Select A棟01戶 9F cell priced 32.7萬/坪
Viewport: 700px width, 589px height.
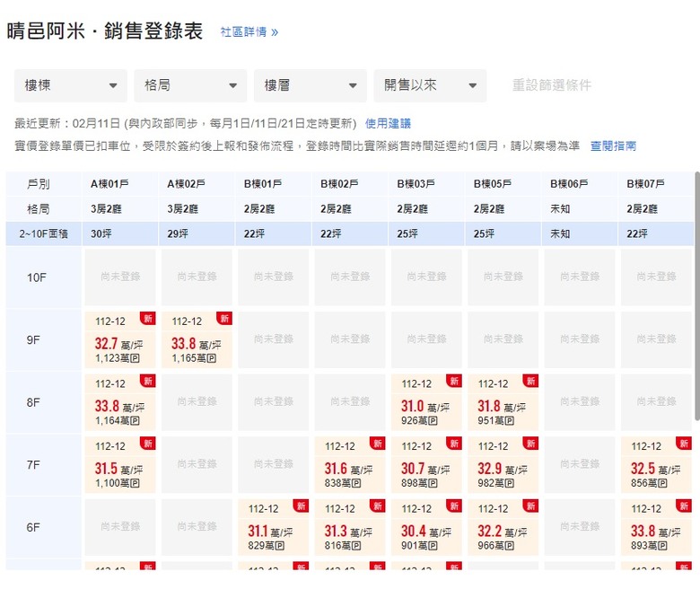pos(120,339)
